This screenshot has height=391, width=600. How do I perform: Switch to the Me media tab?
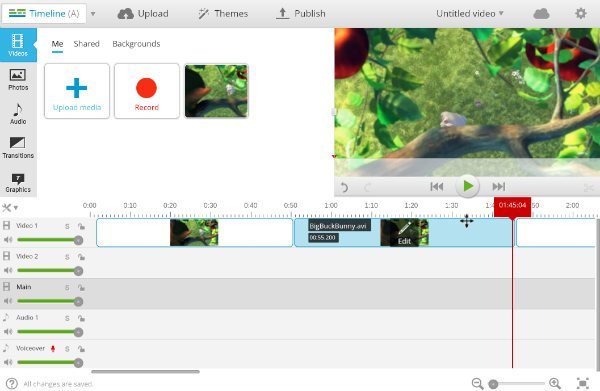[57, 44]
